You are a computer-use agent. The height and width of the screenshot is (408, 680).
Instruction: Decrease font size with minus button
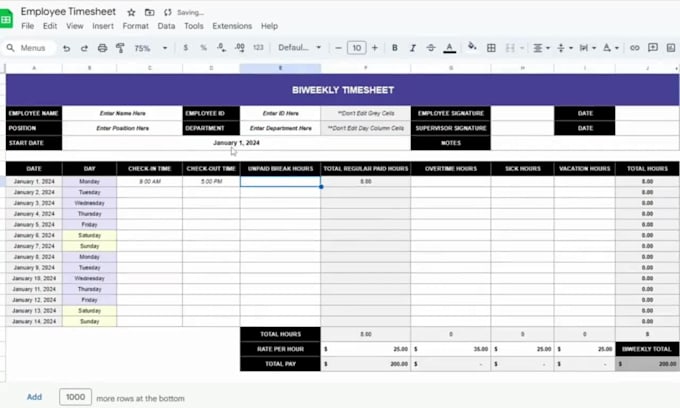pyautogui.click(x=339, y=48)
